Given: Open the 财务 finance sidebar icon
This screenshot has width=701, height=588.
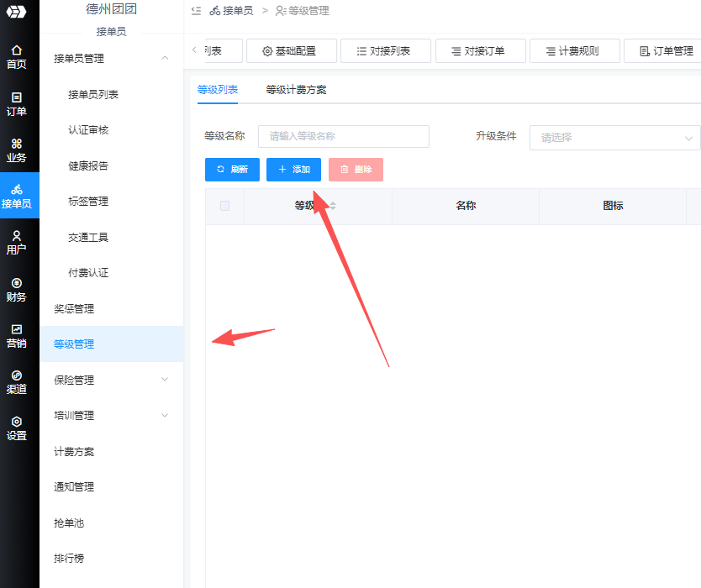Looking at the screenshot, I should (17, 289).
